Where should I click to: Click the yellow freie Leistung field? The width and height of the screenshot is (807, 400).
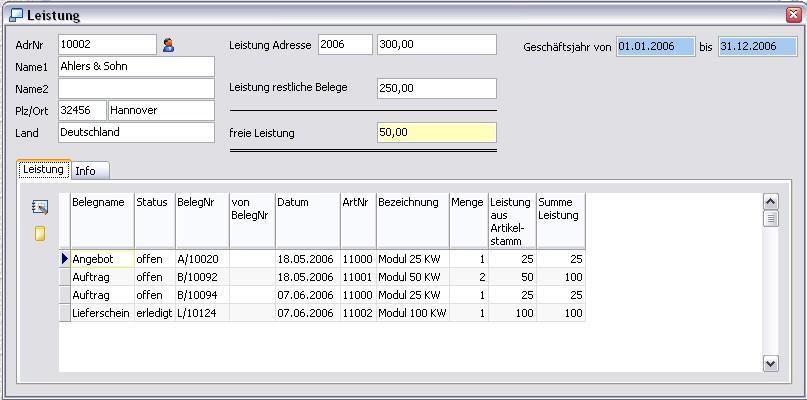[x=436, y=133]
